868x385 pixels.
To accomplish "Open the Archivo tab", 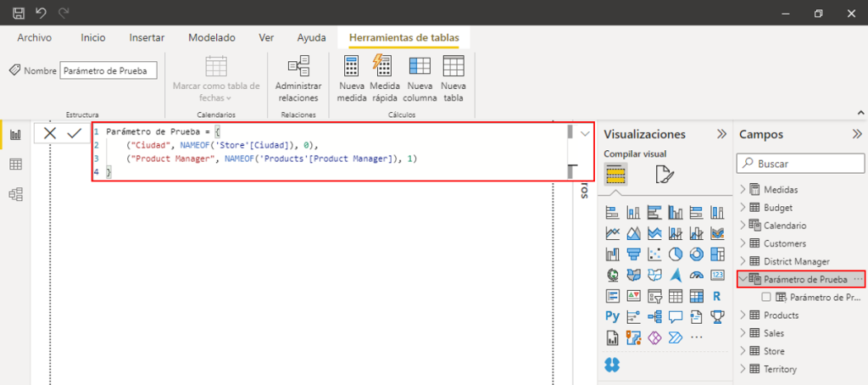I will coord(34,37).
